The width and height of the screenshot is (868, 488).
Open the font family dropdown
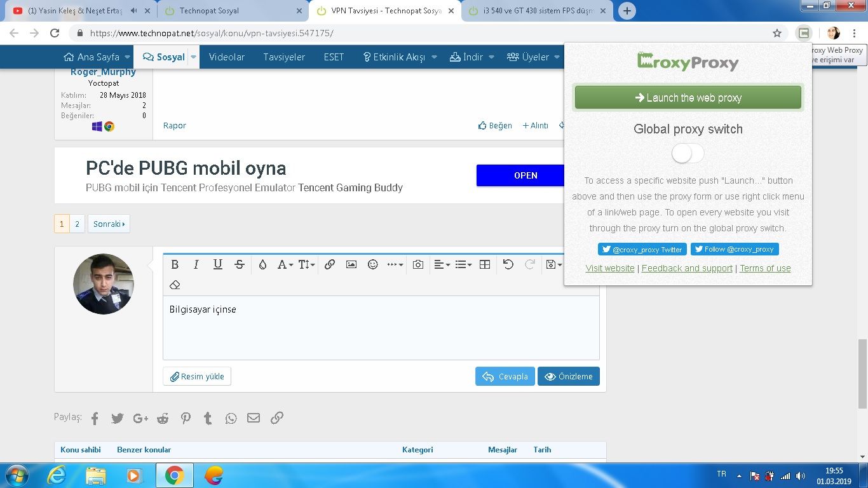pyautogui.click(x=285, y=265)
